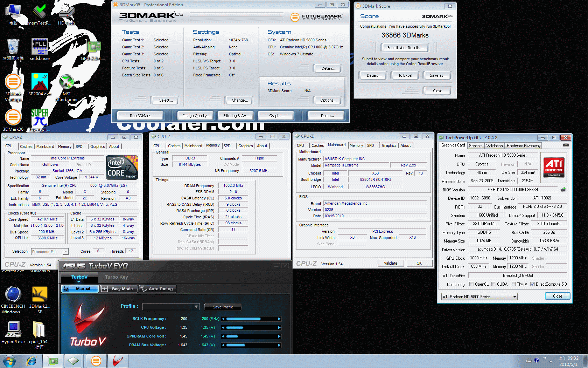Click Auto Tuning in TurboV EVO
The image size is (588, 368).
point(157,289)
